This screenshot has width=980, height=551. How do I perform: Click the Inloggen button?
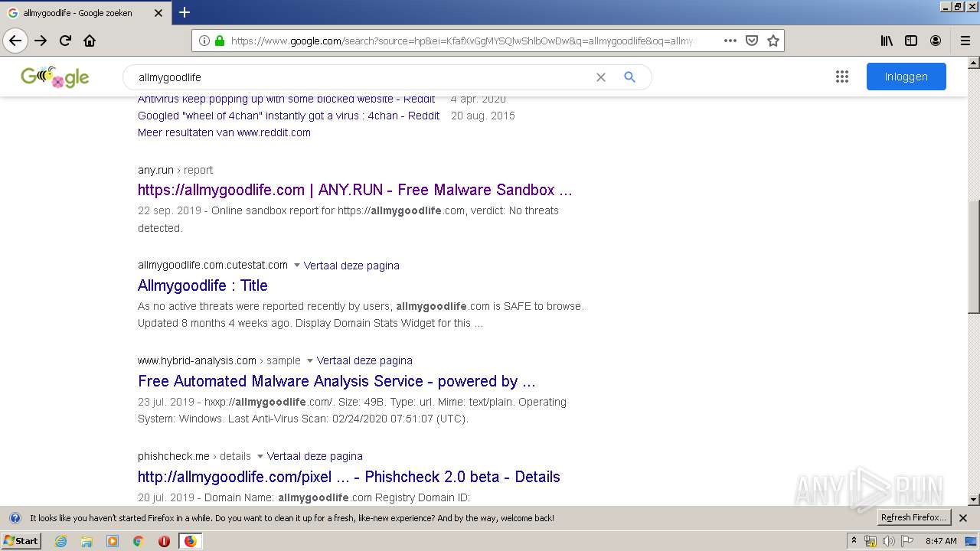tap(906, 77)
